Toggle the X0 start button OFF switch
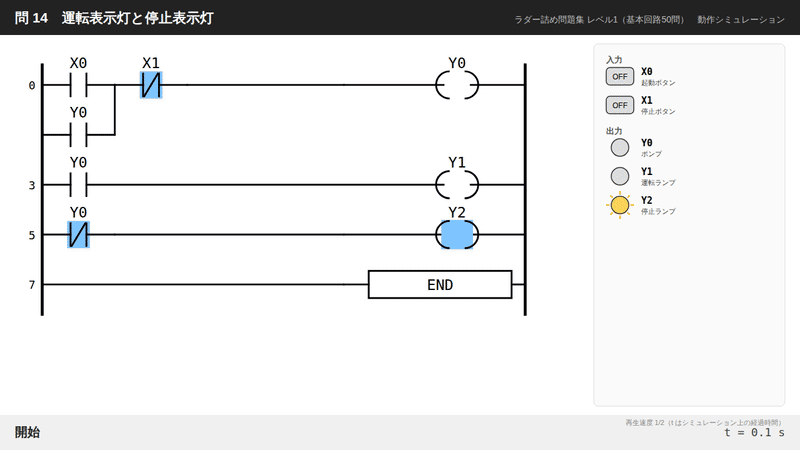The width and height of the screenshot is (800, 450). click(x=620, y=77)
